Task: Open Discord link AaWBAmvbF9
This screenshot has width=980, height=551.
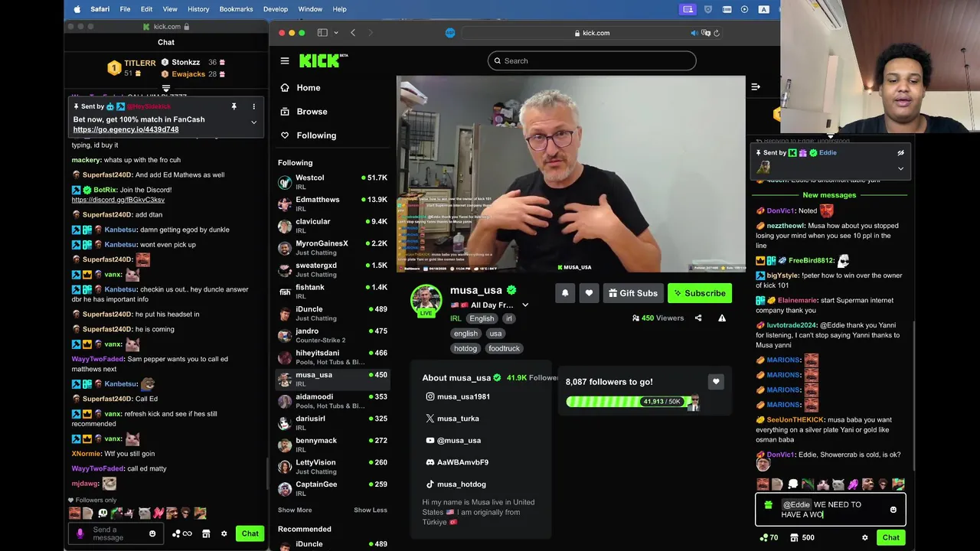Action: click(x=457, y=462)
